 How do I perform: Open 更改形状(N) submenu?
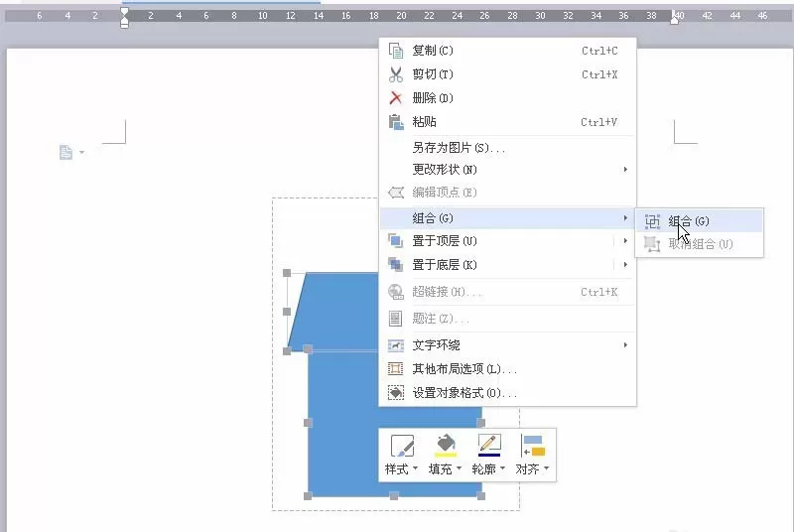[x=507, y=169]
